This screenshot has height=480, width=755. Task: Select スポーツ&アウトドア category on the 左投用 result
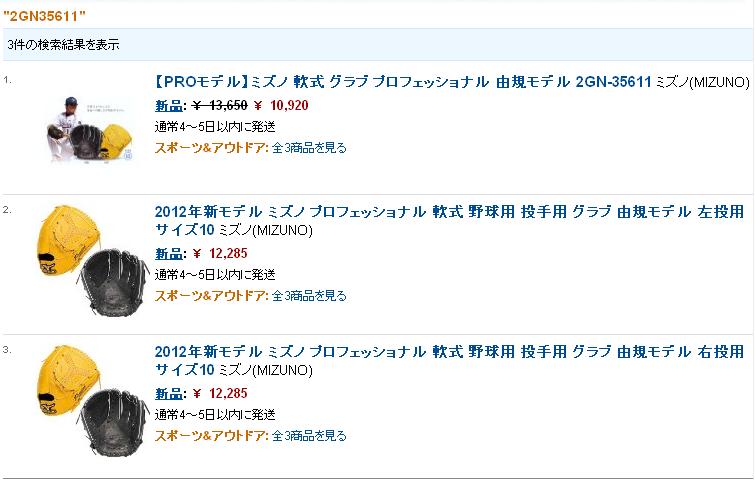210,296
